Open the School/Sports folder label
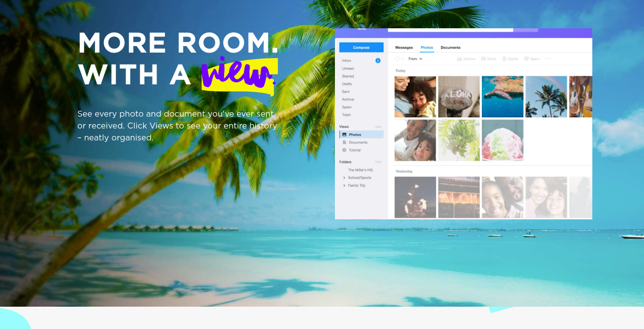This screenshot has width=644, height=329. click(x=360, y=178)
